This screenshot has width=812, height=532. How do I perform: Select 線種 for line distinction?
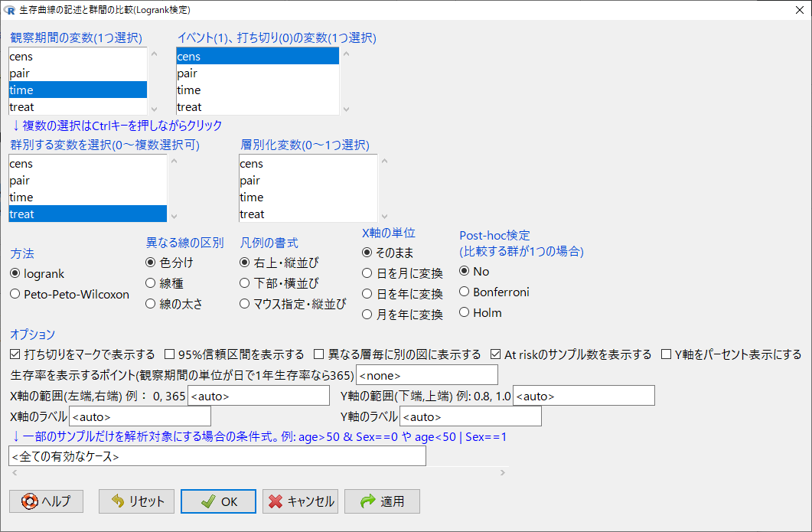pyautogui.click(x=149, y=283)
